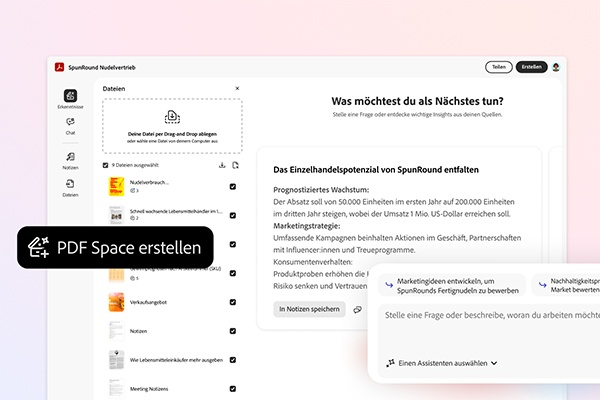This screenshot has height=400, width=600.
Task: Uncheck the Verkaufsangebot file checkbox
Action: [x=233, y=299]
